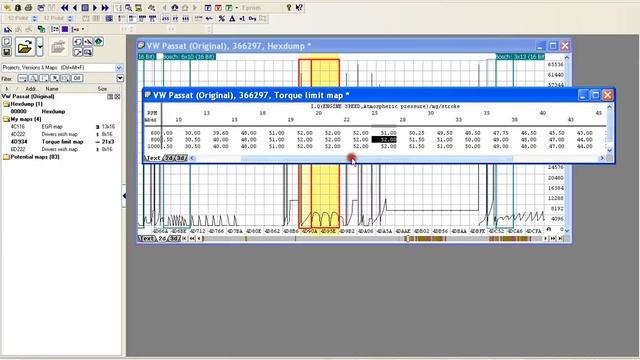Click the home/house icon in top toolbar
Viewport: 640px width, 360px height.
175,7
